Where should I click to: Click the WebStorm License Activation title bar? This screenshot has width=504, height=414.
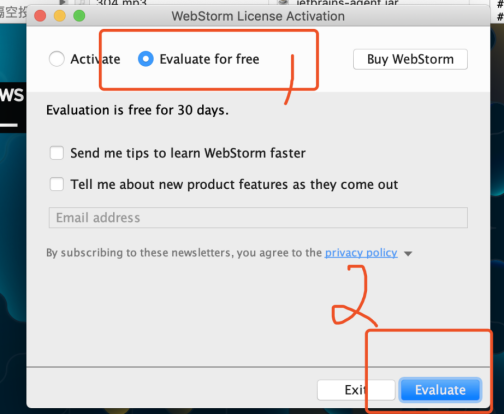pyautogui.click(x=258, y=16)
